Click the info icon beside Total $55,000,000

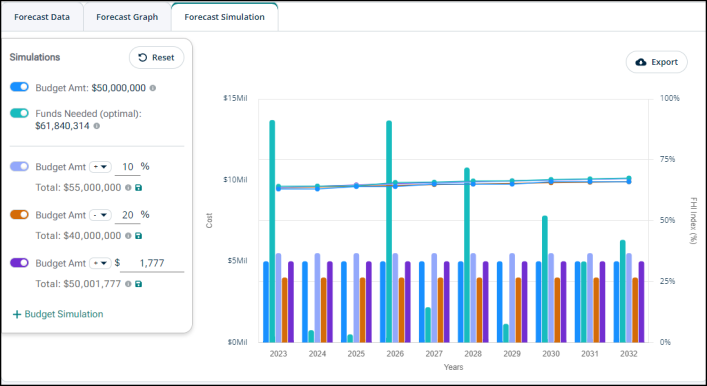coord(128,188)
